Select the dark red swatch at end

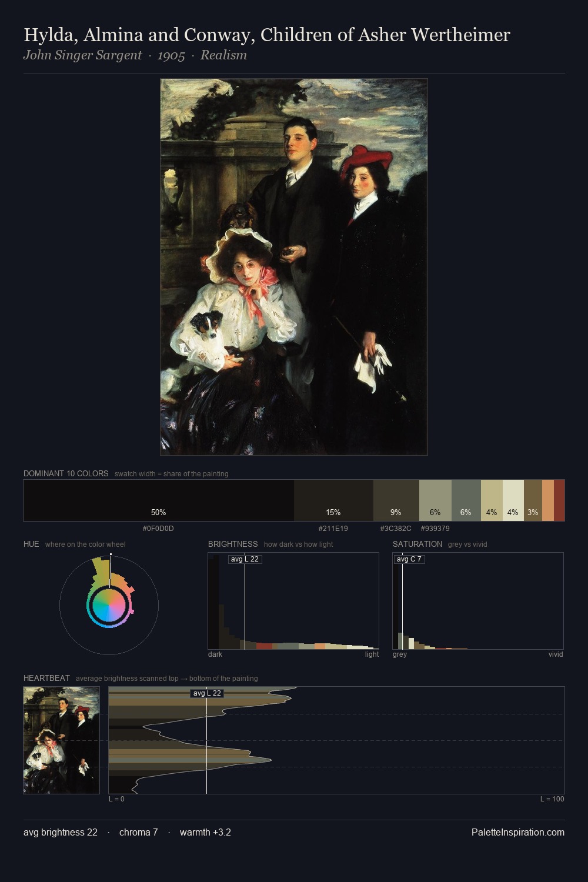tap(559, 500)
